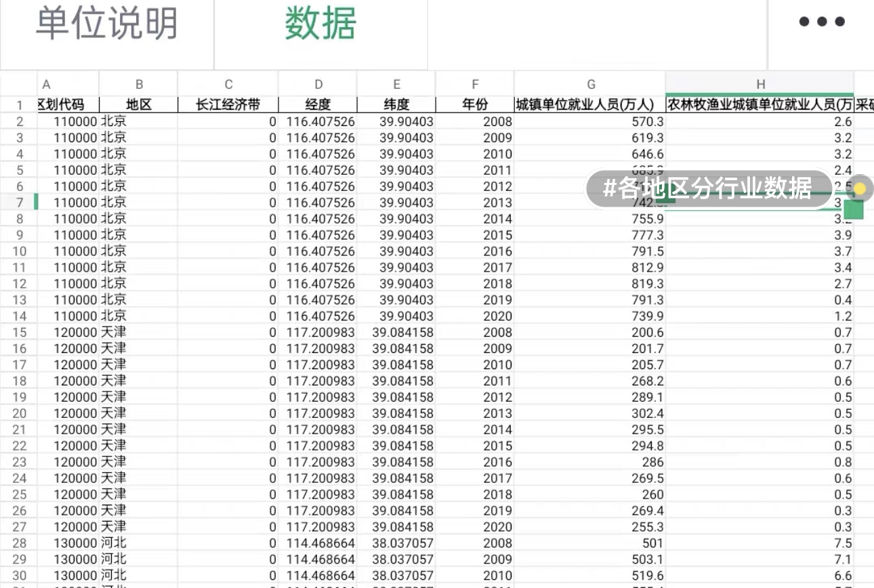The width and height of the screenshot is (874, 588).
Task: Select column H header
Action: pos(760,84)
